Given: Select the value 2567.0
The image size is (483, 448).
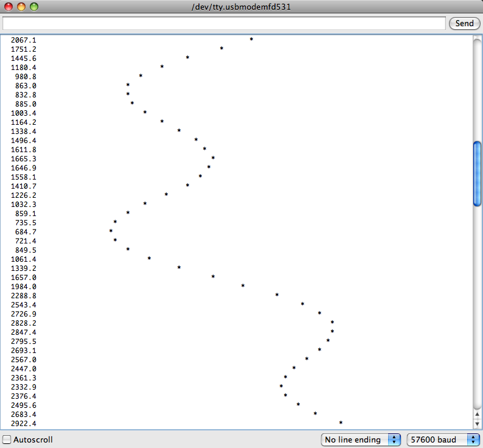Looking at the screenshot, I should [x=23, y=360].
